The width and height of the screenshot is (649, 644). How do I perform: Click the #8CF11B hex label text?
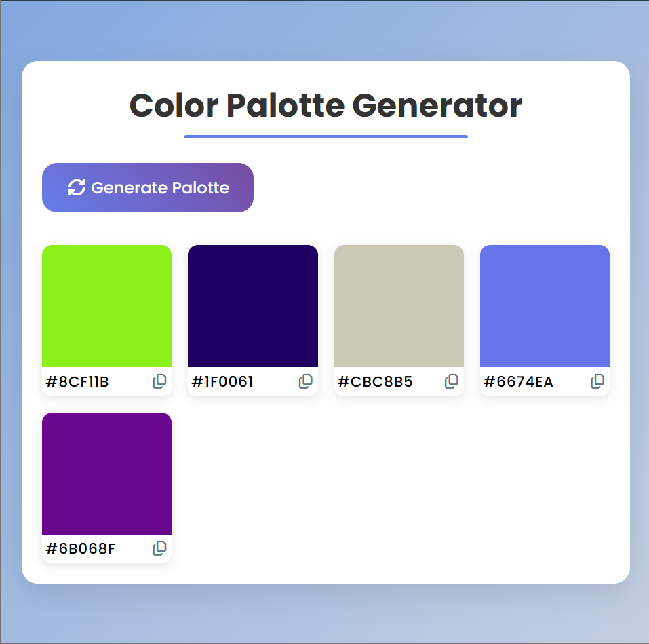pos(75,381)
